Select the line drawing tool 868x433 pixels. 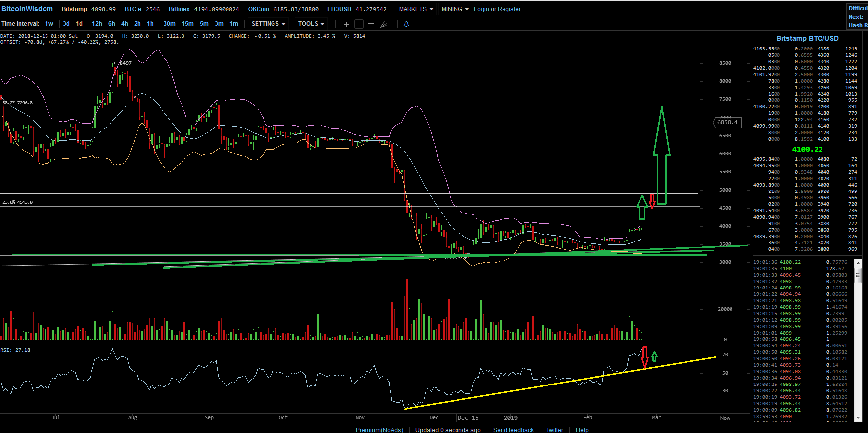click(359, 24)
